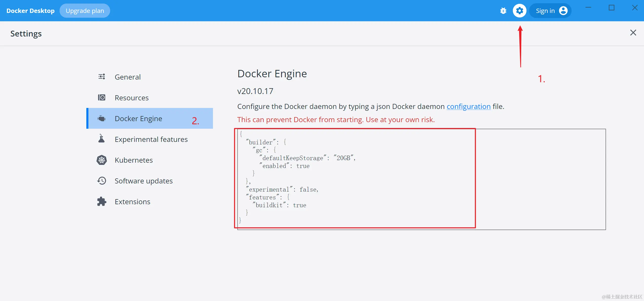
Task: Click the Sign in button
Action: (545, 11)
